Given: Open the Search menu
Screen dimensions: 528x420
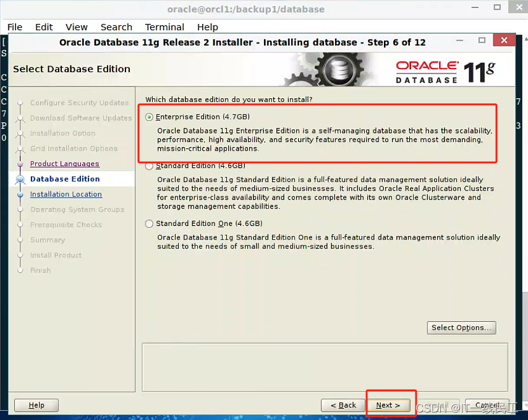Looking at the screenshot, I should tap(116, 27).
